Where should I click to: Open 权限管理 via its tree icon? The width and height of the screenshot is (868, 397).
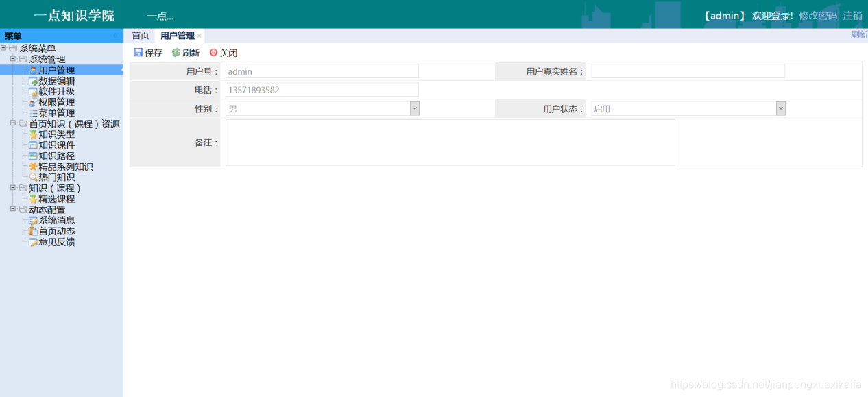33,102
